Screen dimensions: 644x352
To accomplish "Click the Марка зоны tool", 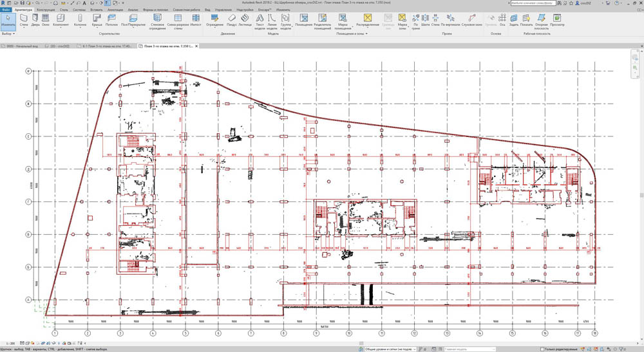I will coord(402,22).
